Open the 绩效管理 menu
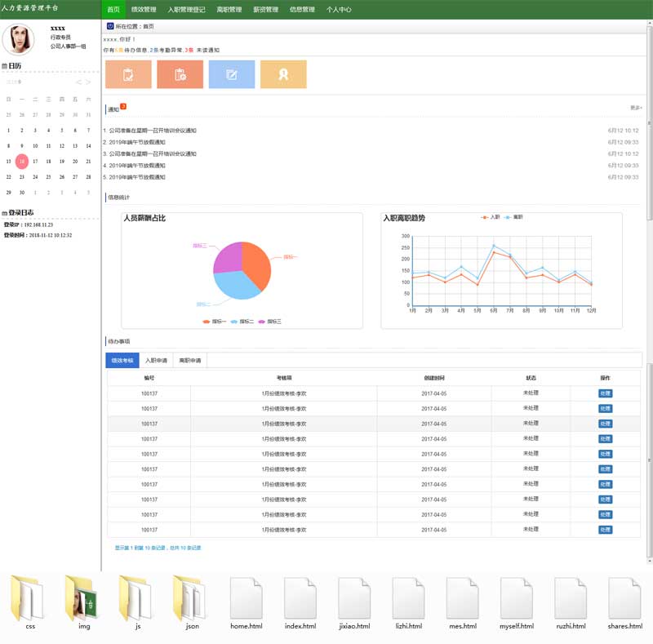This screenshot has width=653, height=644. 144,10
